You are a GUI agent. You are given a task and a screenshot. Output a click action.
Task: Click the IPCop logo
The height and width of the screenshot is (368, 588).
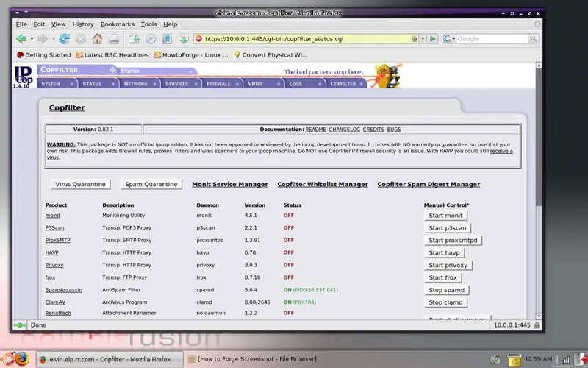[24, 77]
